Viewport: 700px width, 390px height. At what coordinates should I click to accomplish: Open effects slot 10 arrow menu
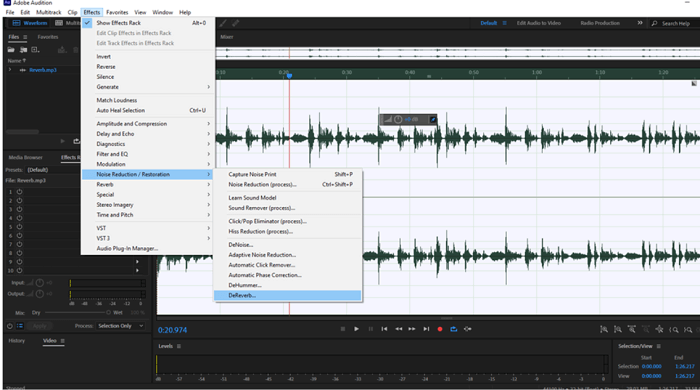tap(137, 270)
